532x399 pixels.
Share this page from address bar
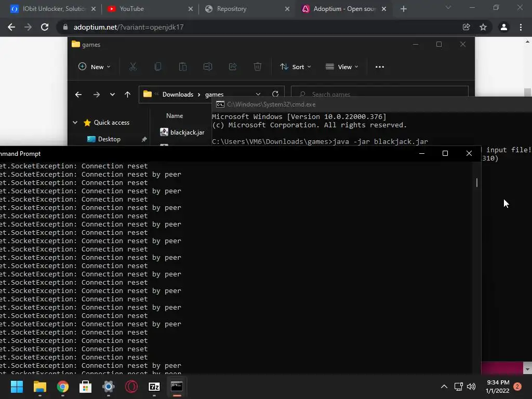coord(466,27)
